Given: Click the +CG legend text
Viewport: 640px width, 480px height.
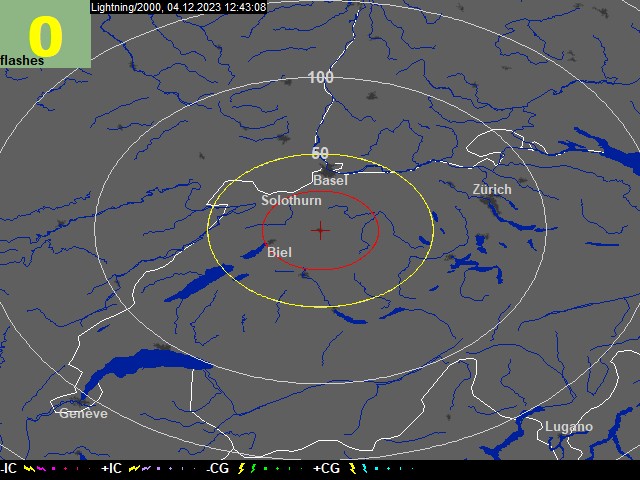Looking at the screenshot, I should point(327,468).
